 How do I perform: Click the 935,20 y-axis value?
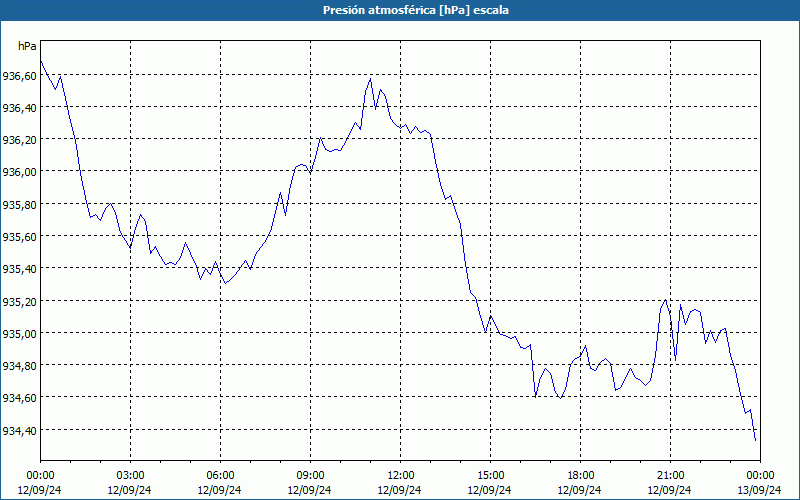(19, 302)
